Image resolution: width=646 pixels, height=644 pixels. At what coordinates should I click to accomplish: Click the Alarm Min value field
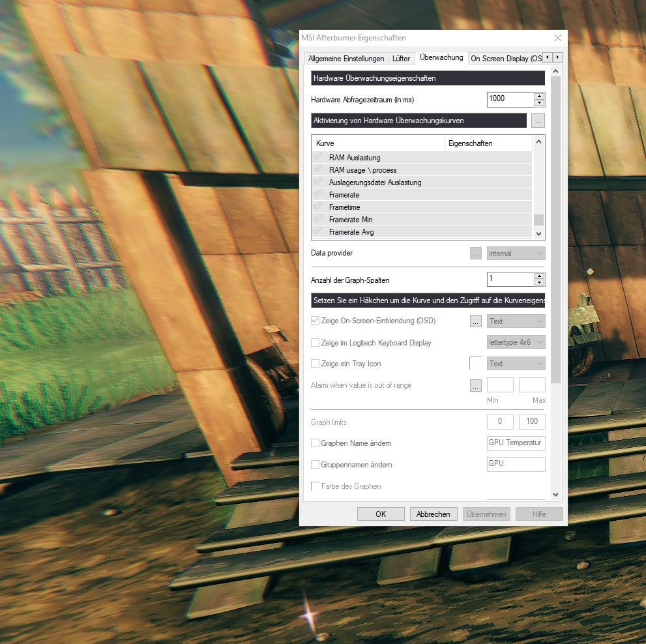500,385
